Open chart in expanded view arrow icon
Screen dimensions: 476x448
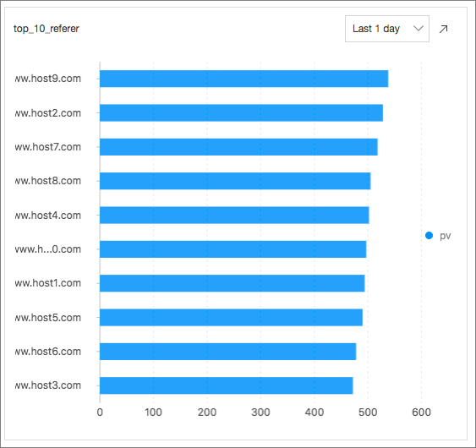tap(444, 29)
